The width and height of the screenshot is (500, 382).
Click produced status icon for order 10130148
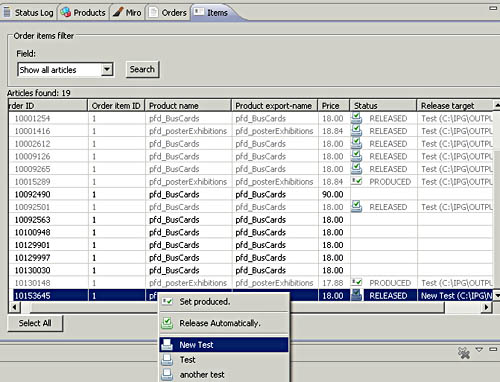tap(357, 282)
